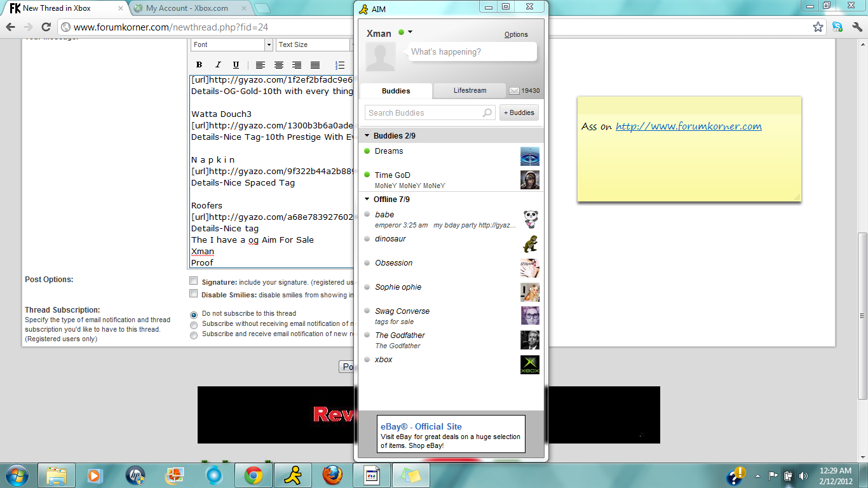Click the Xman profile picture in AIM
Image resolution: width=868 pixels, height=488 pixels.
(x=381, y=57)
